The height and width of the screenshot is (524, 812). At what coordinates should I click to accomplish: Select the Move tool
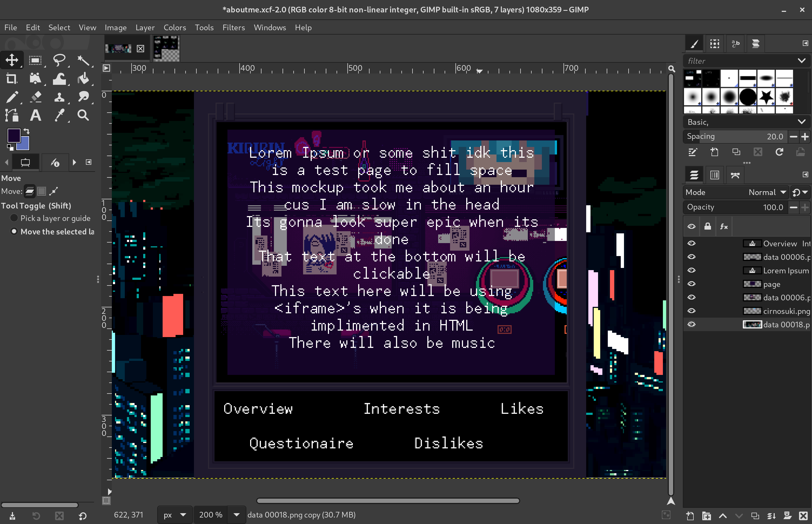(12, 60)
